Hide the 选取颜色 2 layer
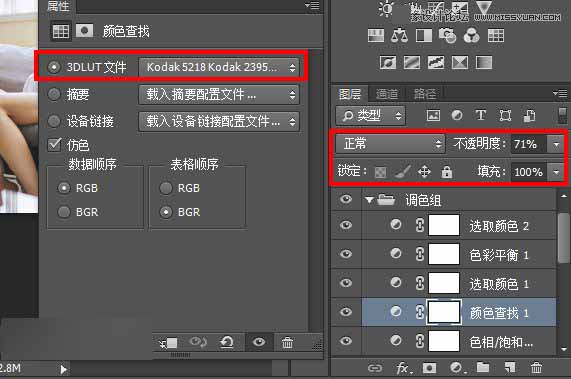The width and height of the screenshot is (571, 379). 346,225
